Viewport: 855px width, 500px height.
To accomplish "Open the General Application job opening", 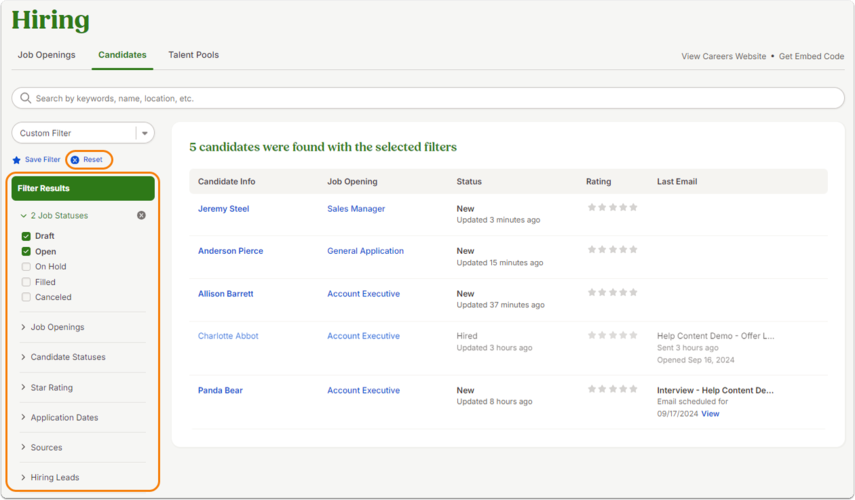I will click(x=365, y=251).
